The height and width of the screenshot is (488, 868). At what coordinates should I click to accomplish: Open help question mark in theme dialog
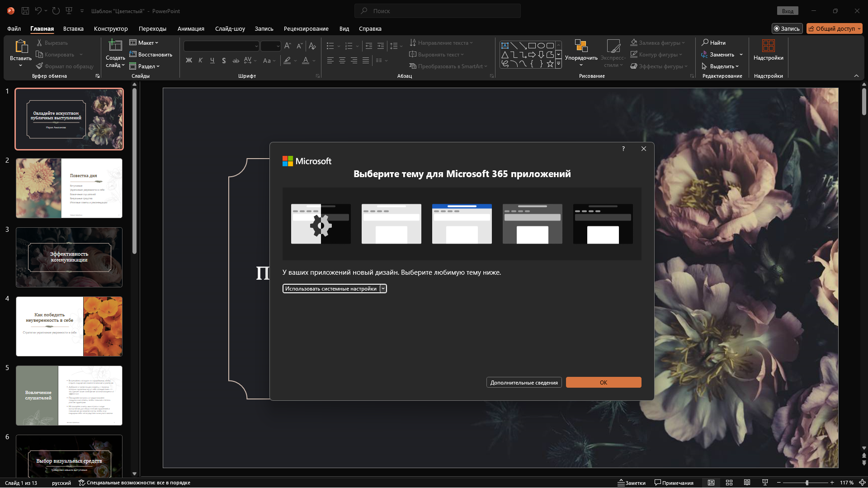623,149
